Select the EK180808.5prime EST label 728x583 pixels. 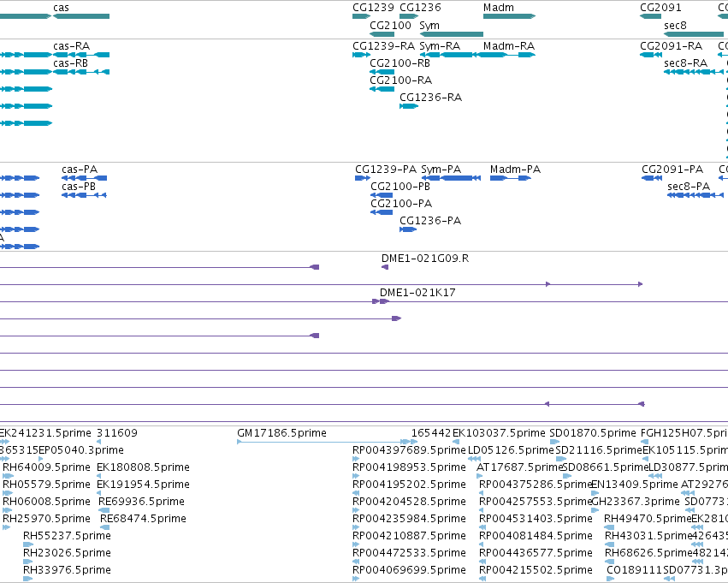143,467
